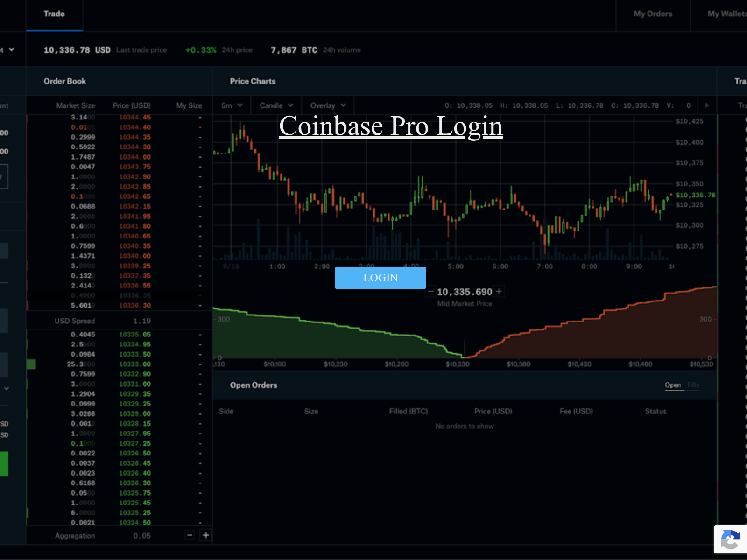This screenshot has height=560, width=747.
Task: Click the Aggregation 0.05 value
Action: tap(142, 536)
